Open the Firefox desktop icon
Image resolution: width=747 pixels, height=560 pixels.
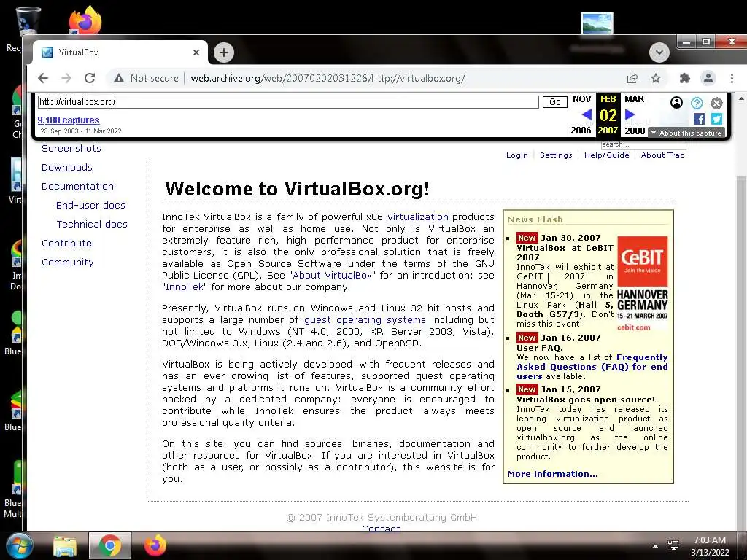[85, 20]
